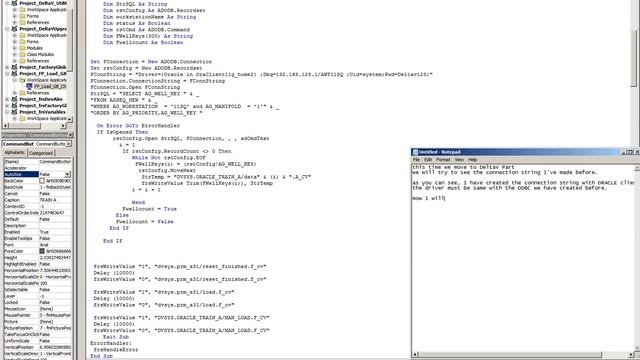Viewport: 640px width, 360px height.
Task: Click the Notepad title bar document icon
Action: coord(416,152)
